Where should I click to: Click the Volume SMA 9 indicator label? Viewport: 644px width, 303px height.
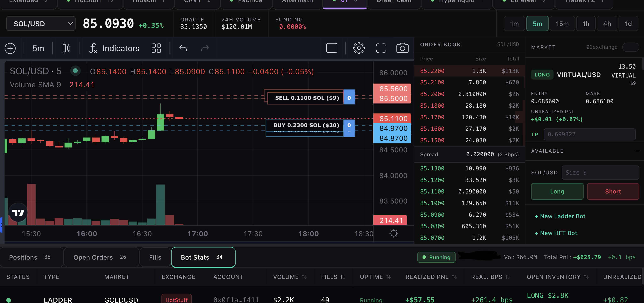[35, 85]
